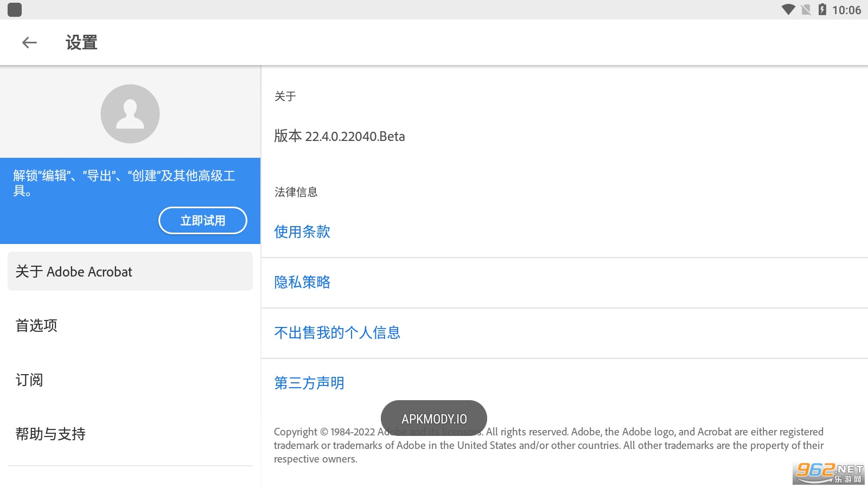Screen dimensions: 868x488
Task: Tap the notification square icon in status bar
Action: click(15, 10)
